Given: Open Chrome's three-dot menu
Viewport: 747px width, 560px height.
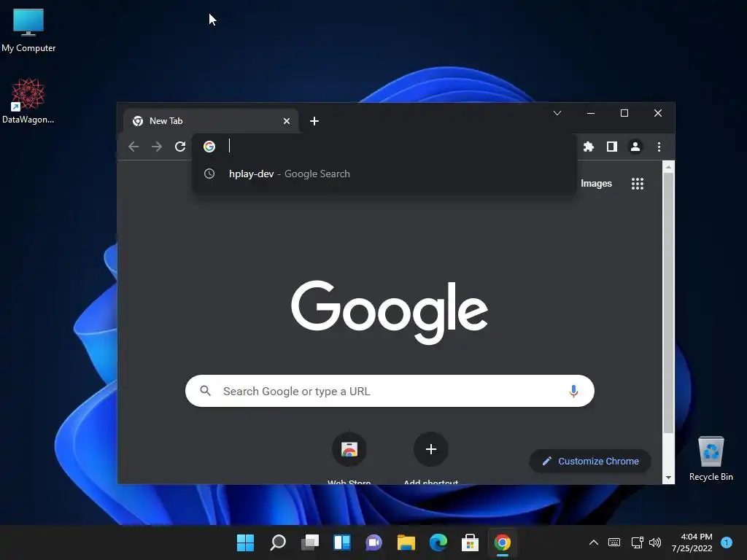Looking at the screenshot, I should (659, 147).
